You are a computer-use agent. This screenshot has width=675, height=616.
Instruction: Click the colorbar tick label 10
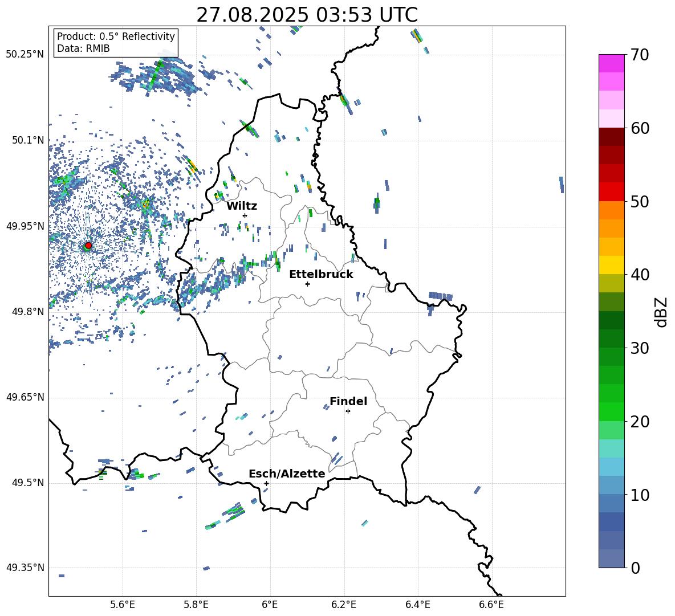[x=640, y=495]
